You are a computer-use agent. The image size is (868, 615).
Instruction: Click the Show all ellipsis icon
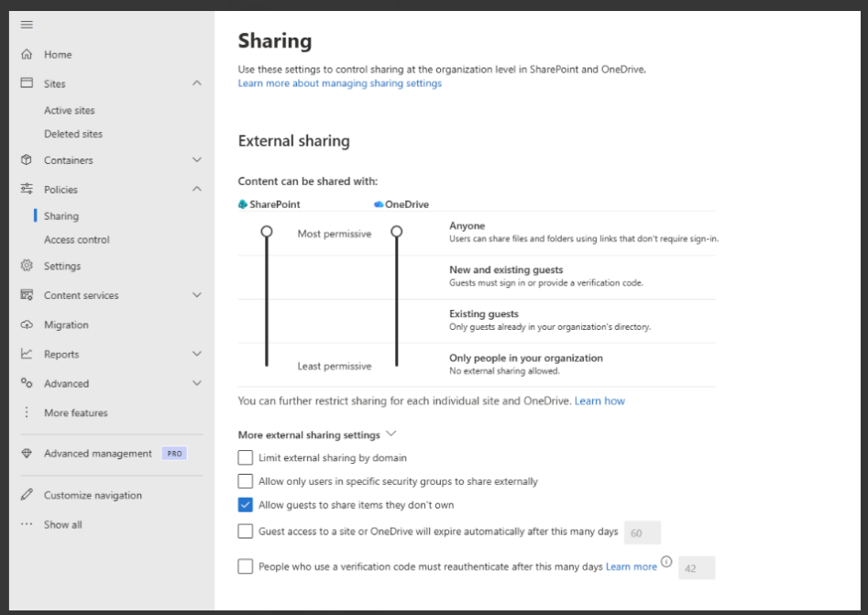[x=27, y=524]
